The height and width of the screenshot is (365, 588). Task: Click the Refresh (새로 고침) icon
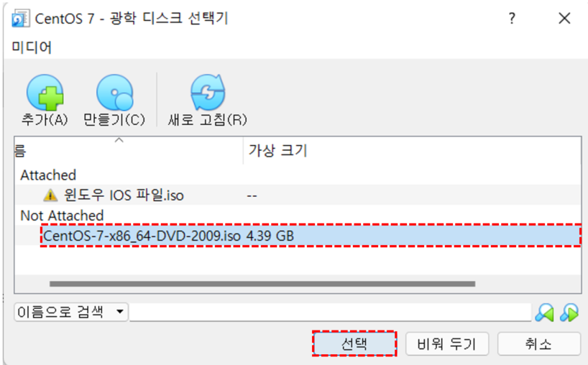208,93
